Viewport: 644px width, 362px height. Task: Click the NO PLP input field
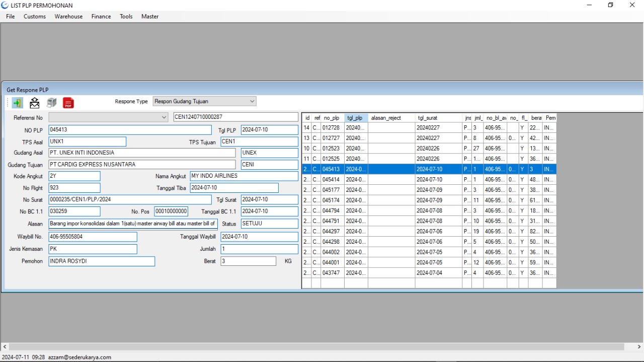pos(130,130)
